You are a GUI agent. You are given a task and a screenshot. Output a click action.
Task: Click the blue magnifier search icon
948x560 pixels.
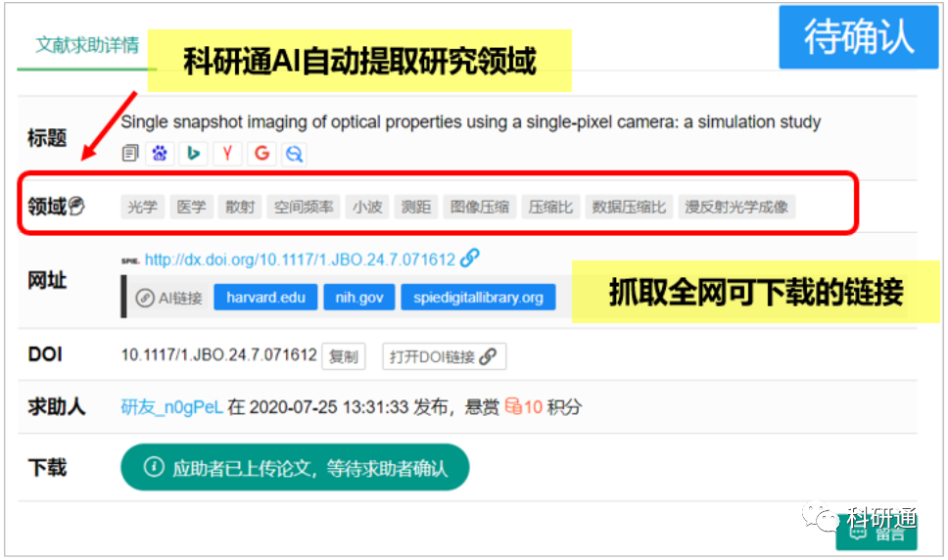[295, 154]
